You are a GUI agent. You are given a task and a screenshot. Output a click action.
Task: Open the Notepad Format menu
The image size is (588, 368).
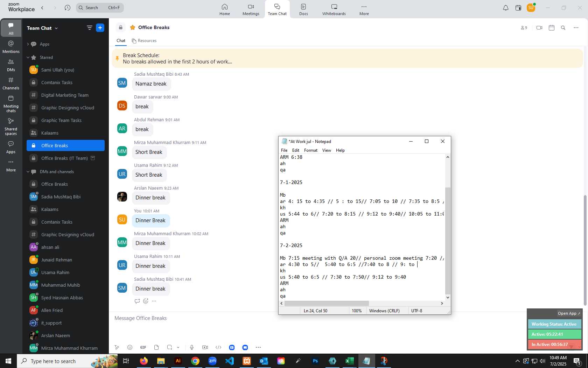(311, 150)
